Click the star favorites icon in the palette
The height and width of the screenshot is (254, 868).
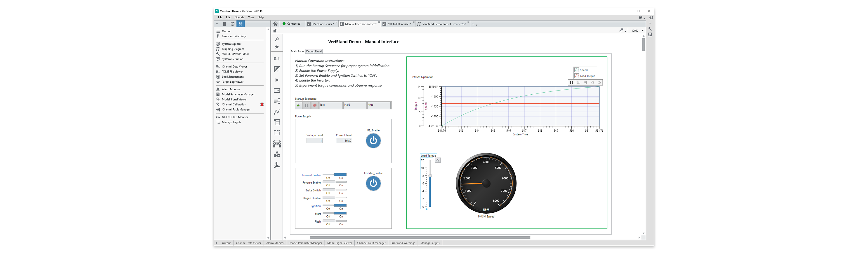[x=277, y=47]
